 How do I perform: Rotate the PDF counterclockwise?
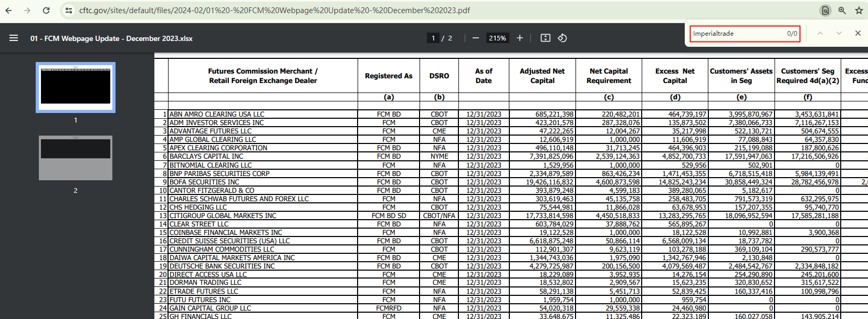(x=562, y=38)
